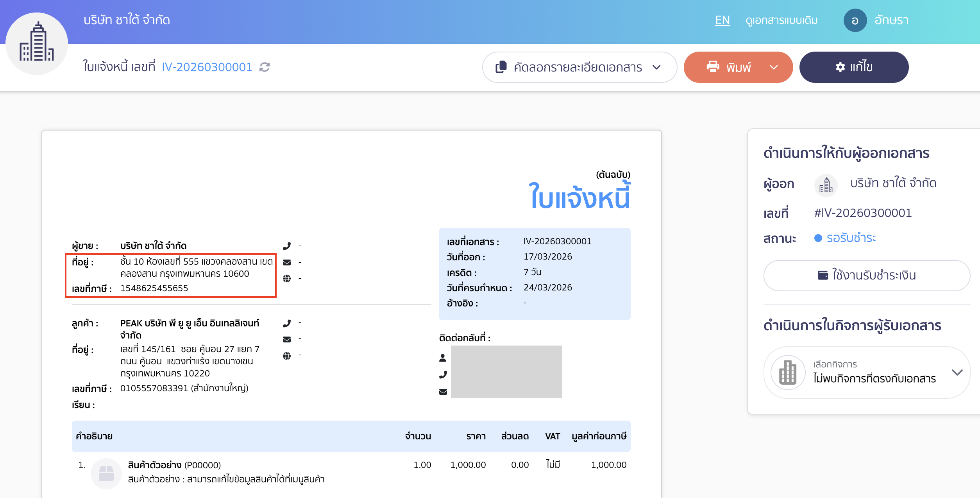Expand the เลือกกิจการ business selector chevron
This screenshot has height=498, width=980.
[957, 373]
